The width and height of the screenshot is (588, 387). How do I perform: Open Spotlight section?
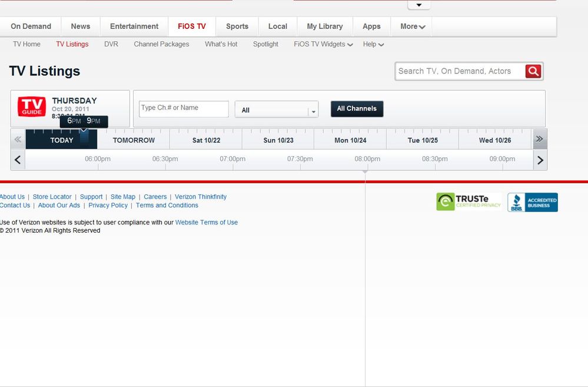(x=265, y=44)
